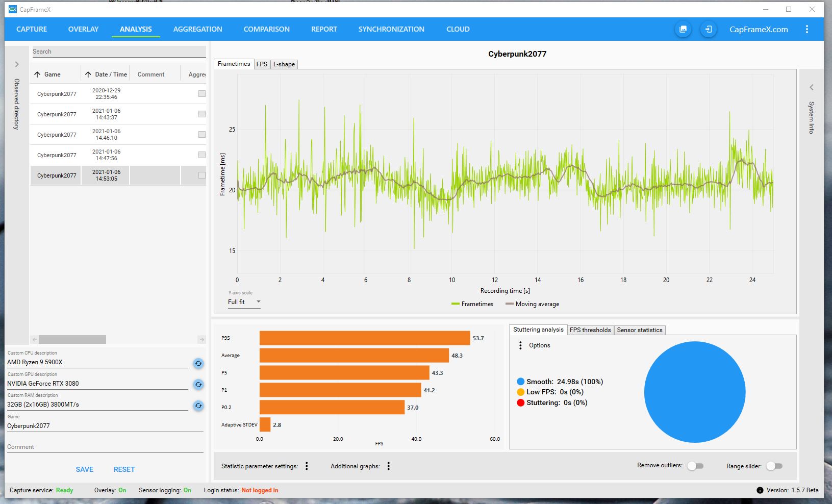
Task: Open the three-dot menu in blue header
Action: click(x=807, y=29)
